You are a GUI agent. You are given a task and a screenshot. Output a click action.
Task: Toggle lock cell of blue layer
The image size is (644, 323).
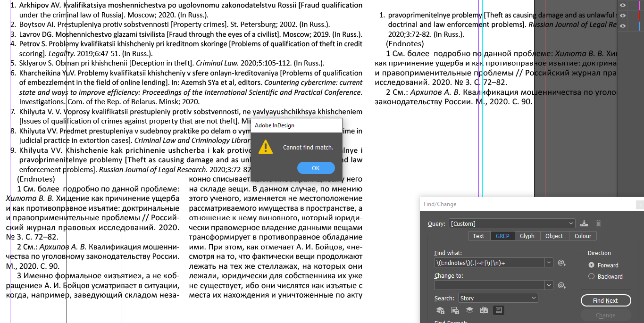coord(632,26)
